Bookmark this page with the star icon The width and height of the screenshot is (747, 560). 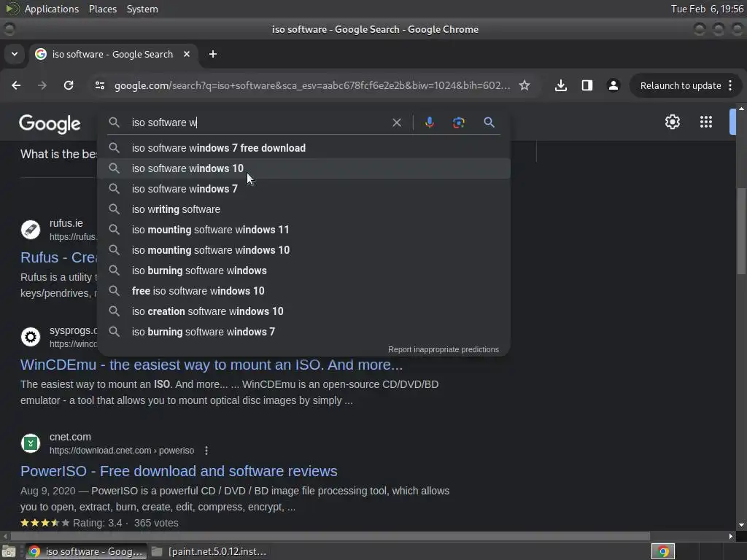(525, 85)
